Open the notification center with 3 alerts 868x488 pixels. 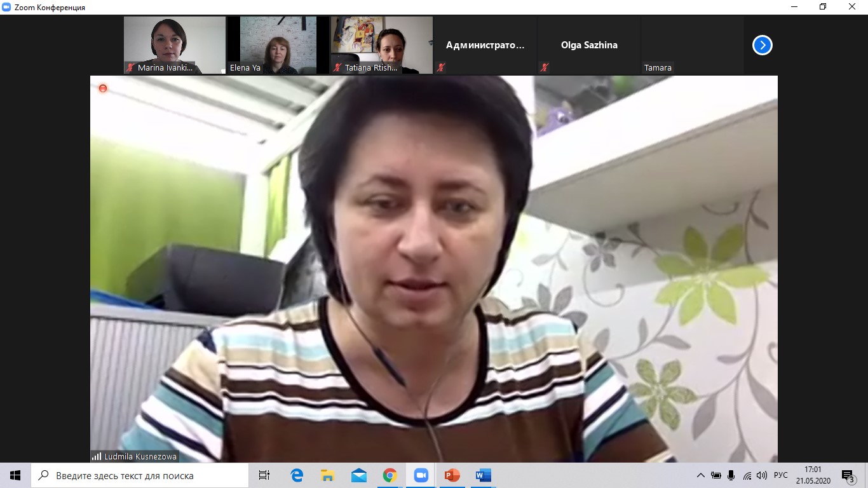848,476
